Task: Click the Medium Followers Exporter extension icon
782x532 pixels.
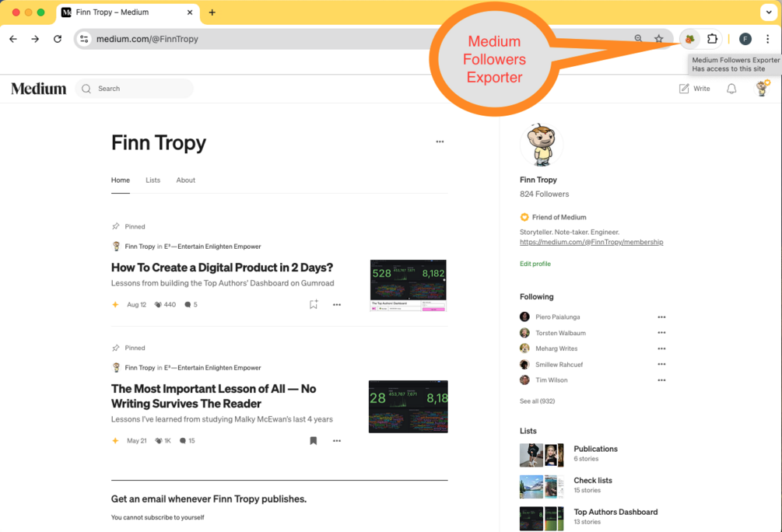Action: click(689, 39)
